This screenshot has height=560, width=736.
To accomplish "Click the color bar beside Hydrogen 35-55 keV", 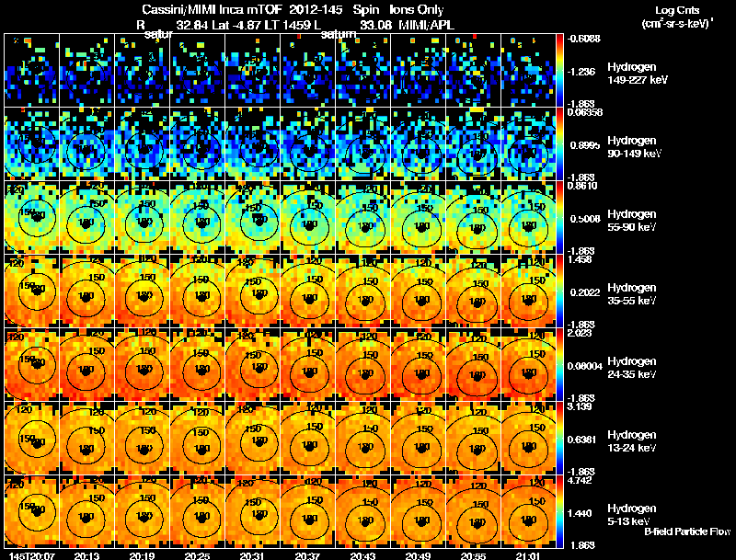I will (559, 291).
